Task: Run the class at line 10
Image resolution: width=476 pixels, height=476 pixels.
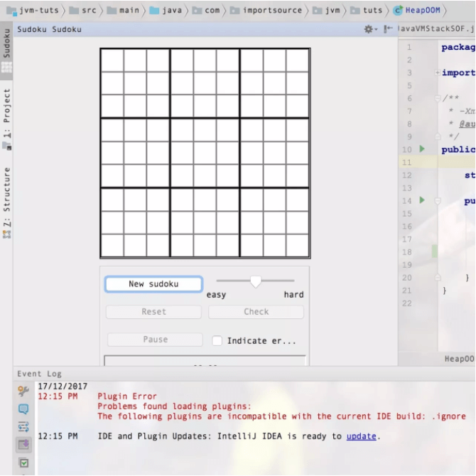Action: (422, 148)
